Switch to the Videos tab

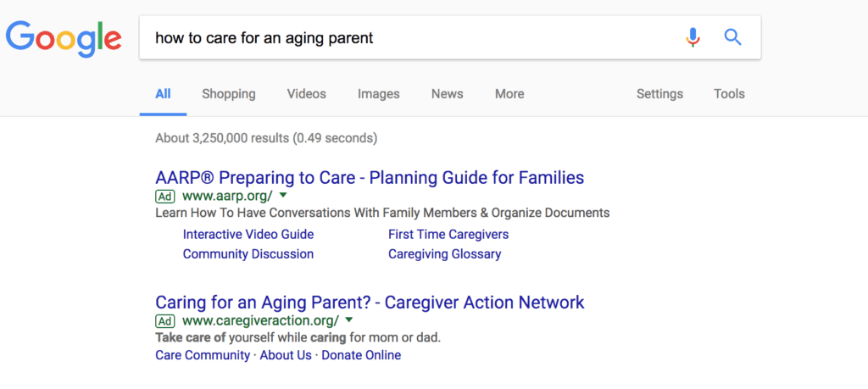pos(306,94)
